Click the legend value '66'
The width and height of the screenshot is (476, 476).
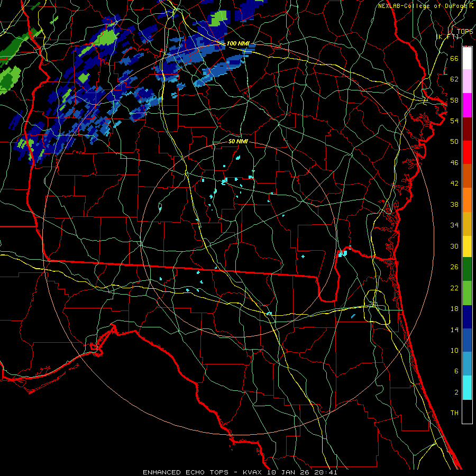pos(454,58)
